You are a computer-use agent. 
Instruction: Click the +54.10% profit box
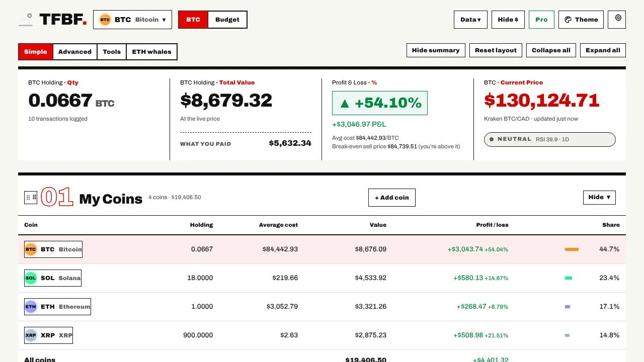tap(380, 103)
